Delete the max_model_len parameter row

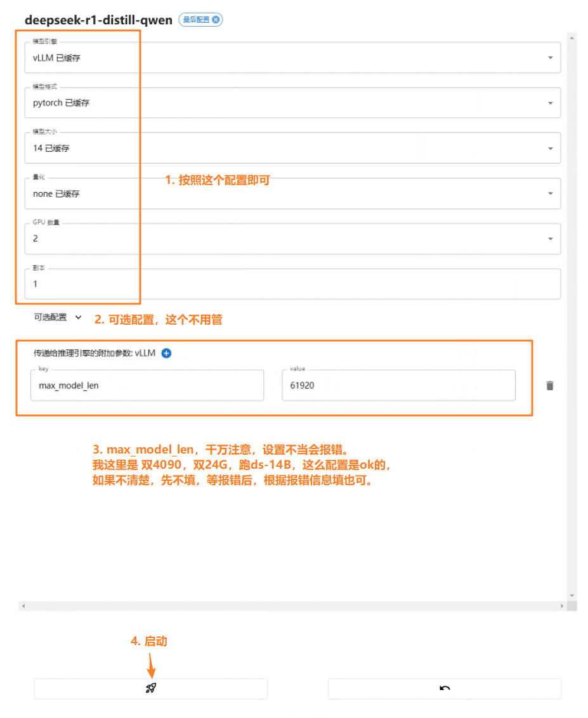(x=550, y=386)
